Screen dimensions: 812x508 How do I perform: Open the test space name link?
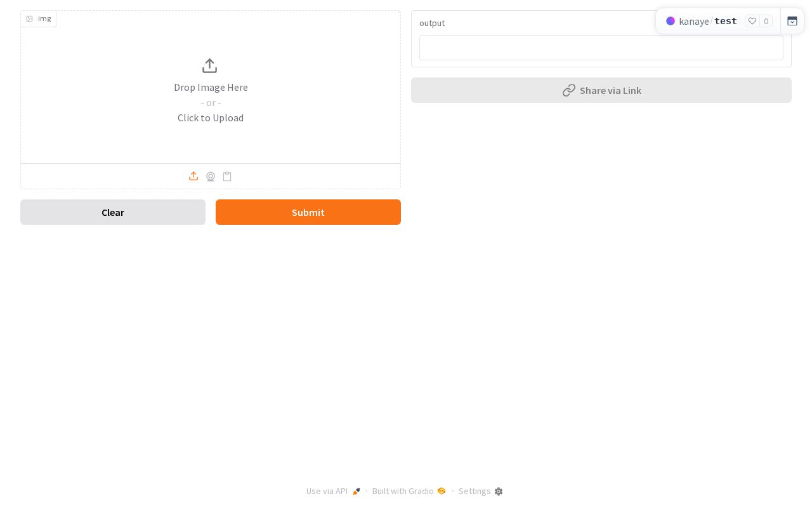tap(726, 21)
